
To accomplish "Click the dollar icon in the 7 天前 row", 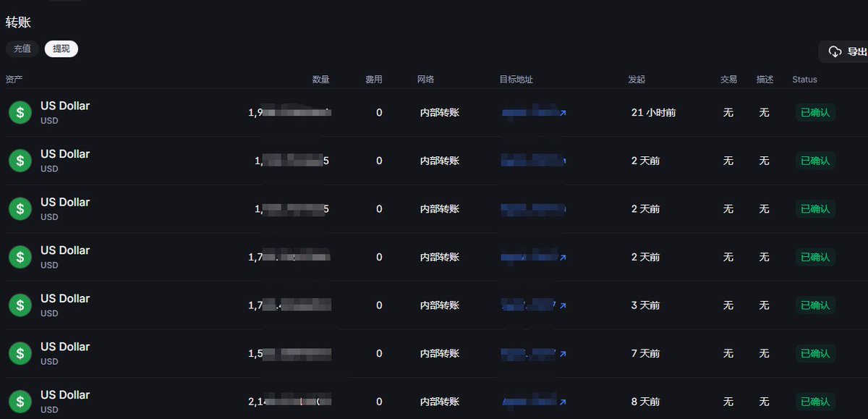I will (20, 353).
